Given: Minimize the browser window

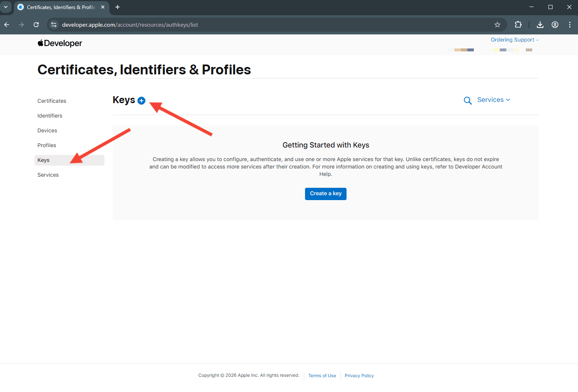Looking at the screenshot, I should [532, 7].
